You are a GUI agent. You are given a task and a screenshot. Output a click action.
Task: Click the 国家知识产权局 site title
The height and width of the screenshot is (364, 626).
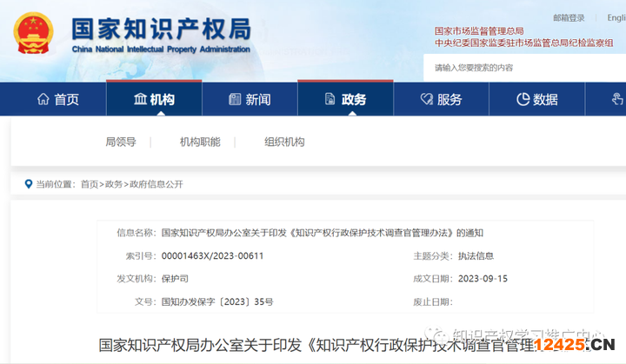pyautogui.click(x=161, y=29)
